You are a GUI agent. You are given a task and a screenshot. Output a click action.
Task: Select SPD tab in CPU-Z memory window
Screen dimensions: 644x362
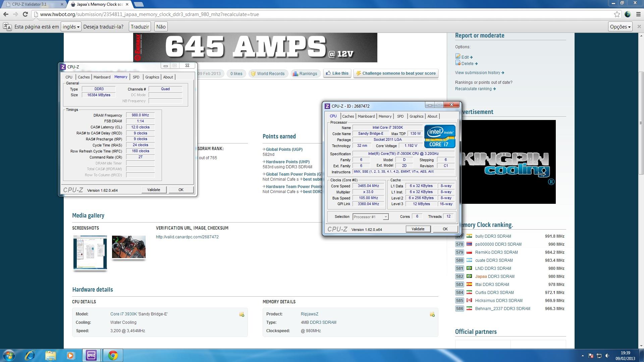[136, 77]
